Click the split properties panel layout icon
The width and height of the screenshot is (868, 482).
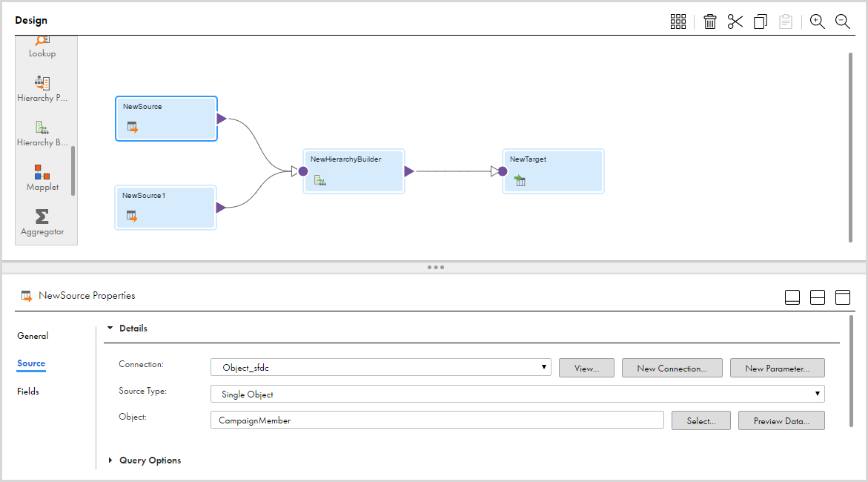click(818, 297)
